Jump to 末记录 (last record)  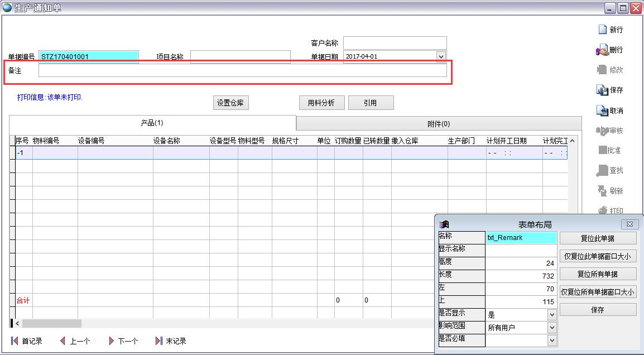point(159,341)
